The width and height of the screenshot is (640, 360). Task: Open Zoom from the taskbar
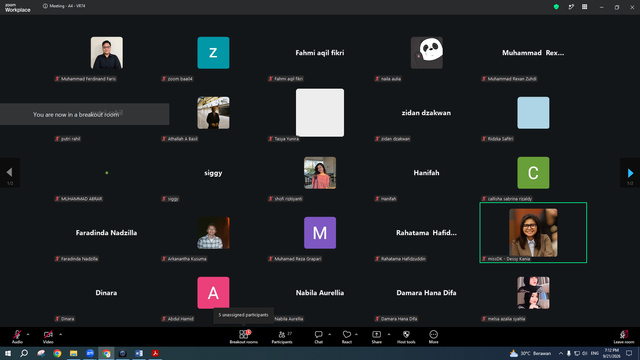pos(90,353)
